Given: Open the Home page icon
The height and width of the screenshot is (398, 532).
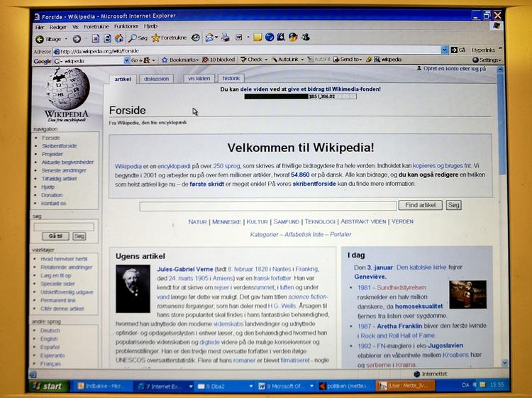Looking at the screenshot, I should tap(118, 38).
